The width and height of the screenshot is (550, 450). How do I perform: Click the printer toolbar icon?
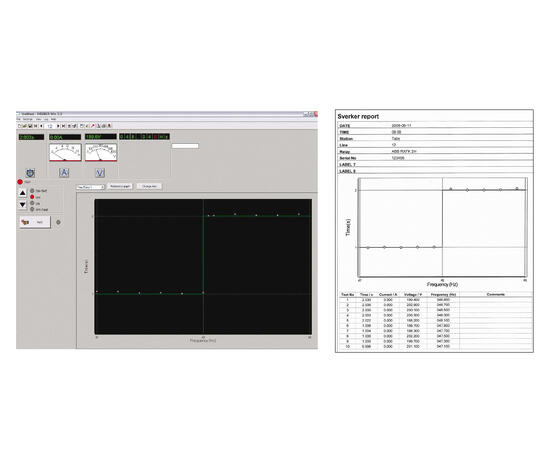pyautogui.click(x=103, y=126)
